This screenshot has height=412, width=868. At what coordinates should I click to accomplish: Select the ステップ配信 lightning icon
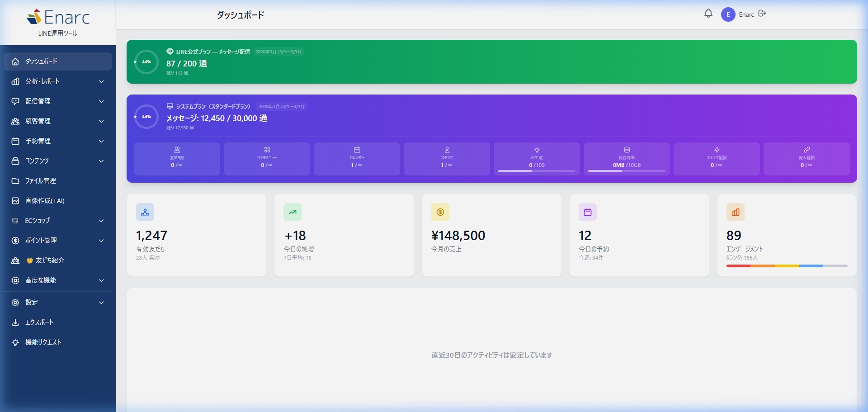click(717, 150)
